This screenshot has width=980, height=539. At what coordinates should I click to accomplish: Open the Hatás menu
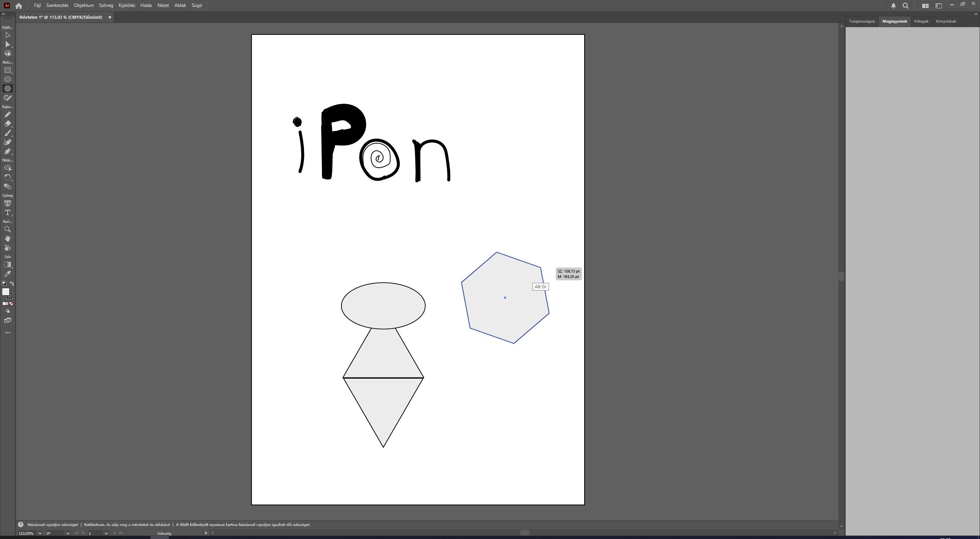click(146, 5)
